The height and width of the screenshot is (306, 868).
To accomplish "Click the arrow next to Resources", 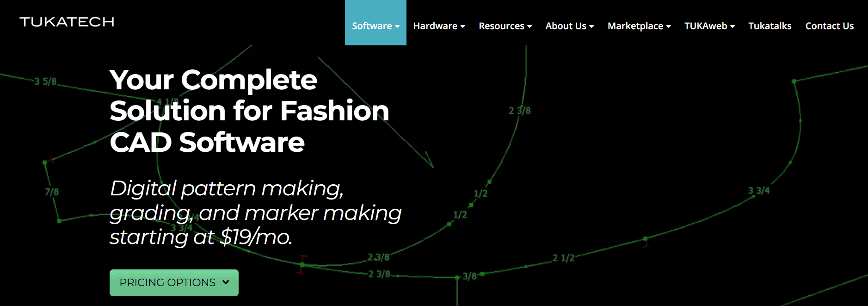I will click(x=529, y=26).
